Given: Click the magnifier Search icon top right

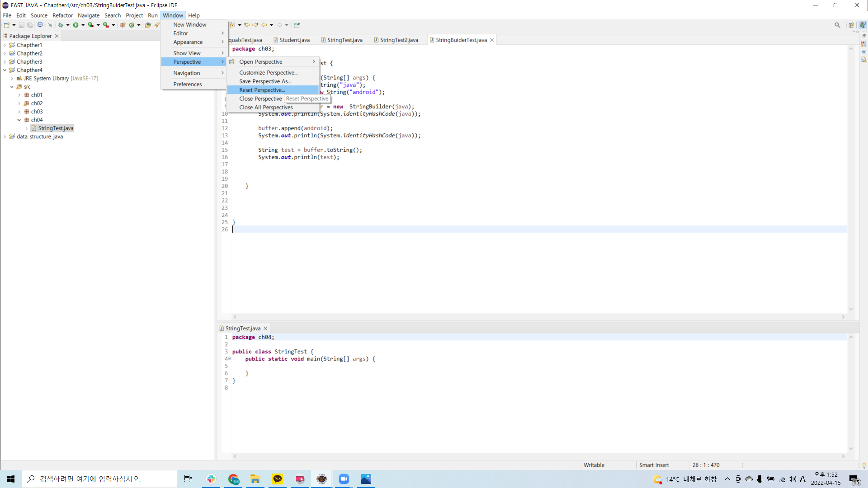Looking at the screenshot, I should click(837, 25).
